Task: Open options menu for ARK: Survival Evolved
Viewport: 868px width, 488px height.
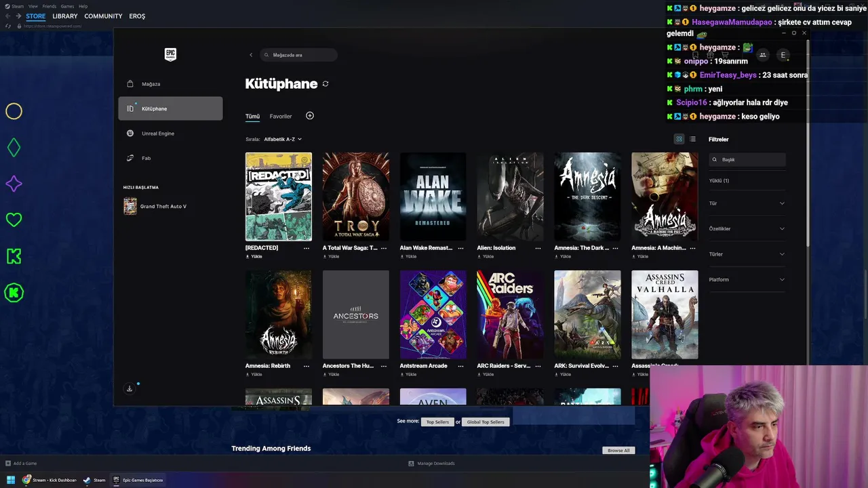Action: [616, 366]
